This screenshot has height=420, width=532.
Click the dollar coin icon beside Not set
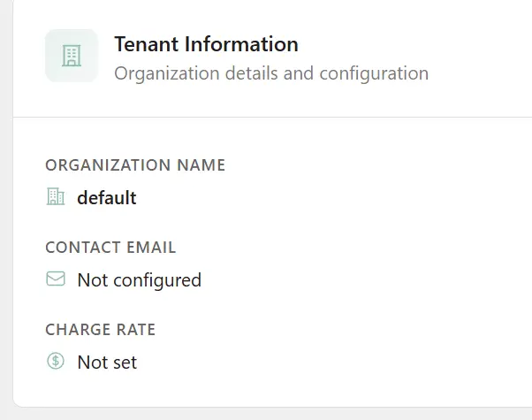pos(56,362)
